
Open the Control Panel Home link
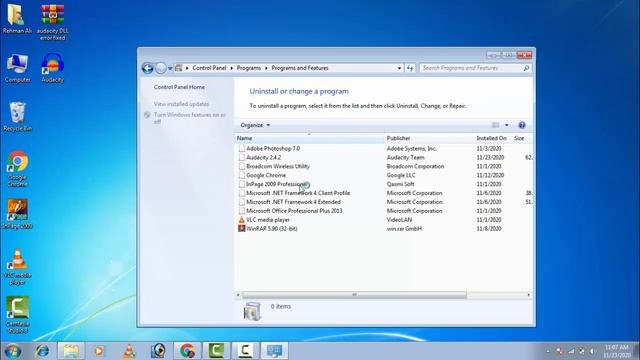179,87
